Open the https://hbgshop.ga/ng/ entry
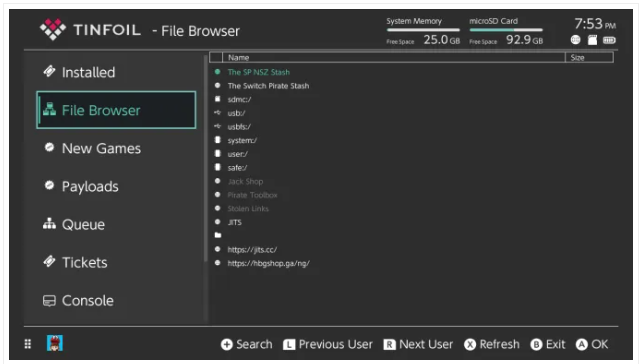 [268, 263]
